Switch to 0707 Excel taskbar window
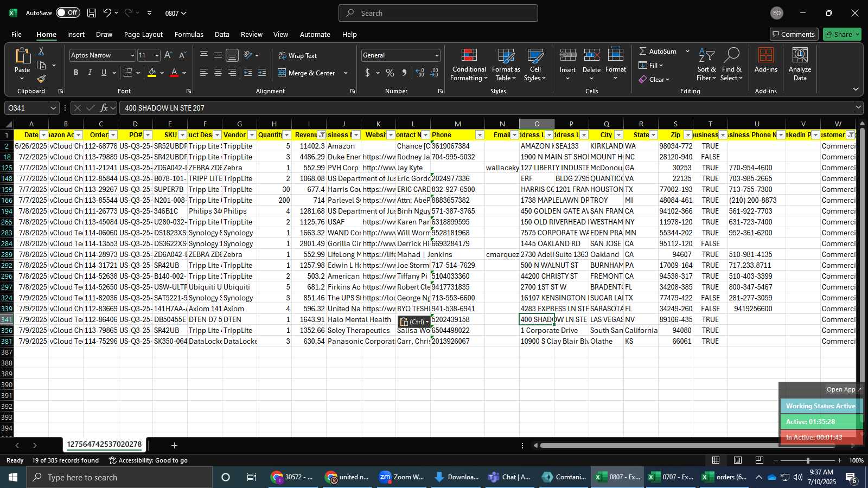This screenshot has height=488, width=868. click(x=671, y=477)
